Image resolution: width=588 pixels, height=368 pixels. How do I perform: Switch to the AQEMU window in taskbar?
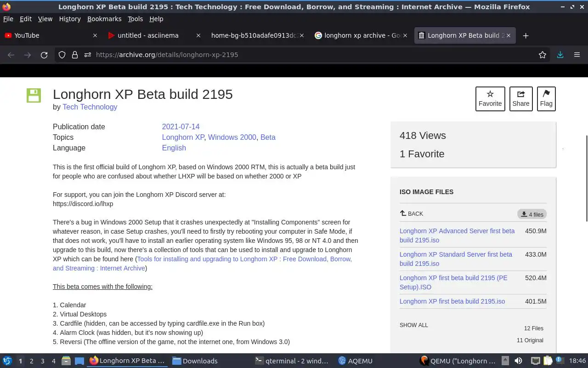[376, 361]
